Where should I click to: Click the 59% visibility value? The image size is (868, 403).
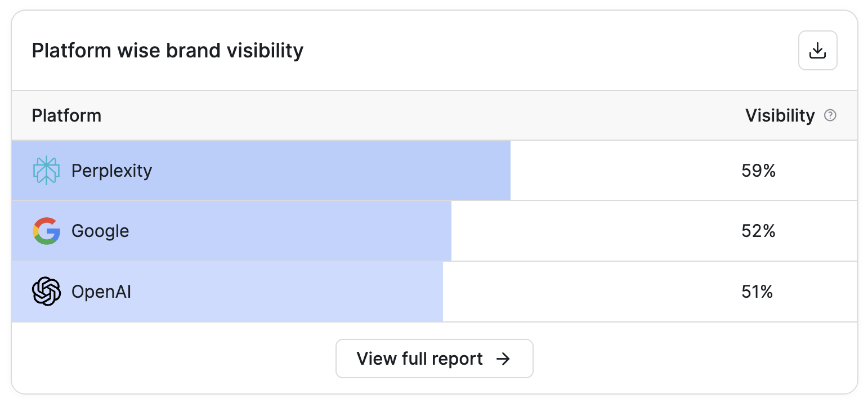coord(759,171)
